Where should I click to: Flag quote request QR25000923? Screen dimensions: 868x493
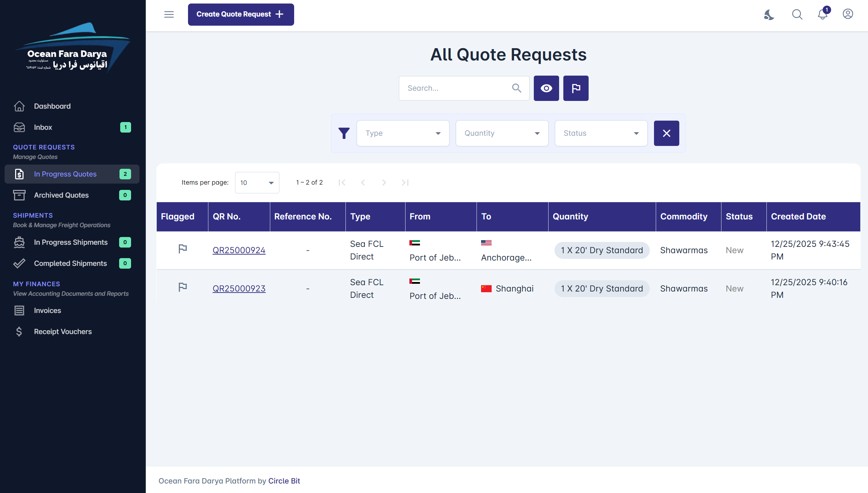pos(182,288)
